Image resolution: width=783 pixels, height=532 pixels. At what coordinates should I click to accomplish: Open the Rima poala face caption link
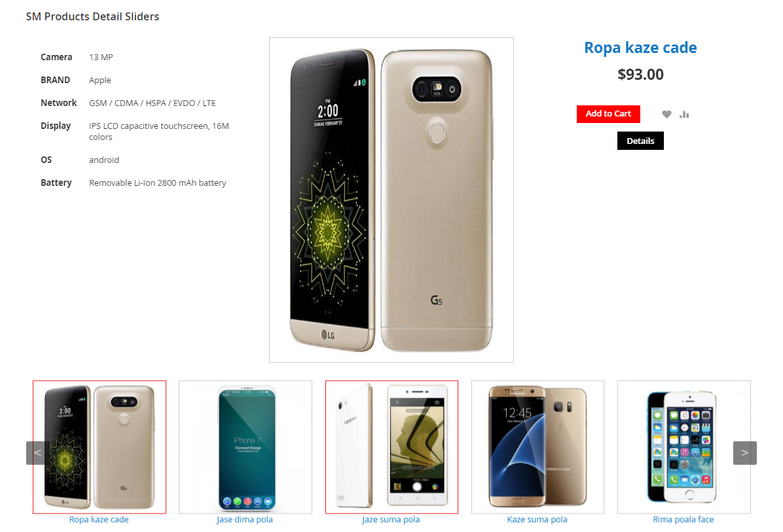point(683,520)
